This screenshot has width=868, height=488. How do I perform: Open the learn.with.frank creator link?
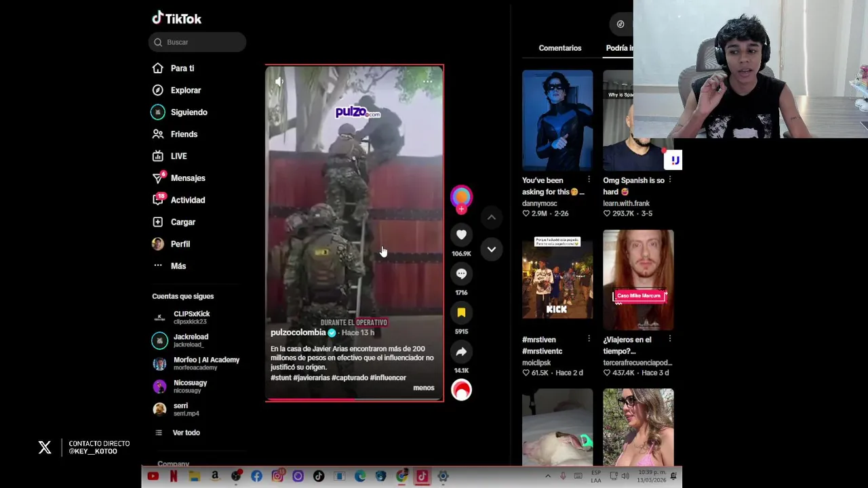[x=626, y=203]
